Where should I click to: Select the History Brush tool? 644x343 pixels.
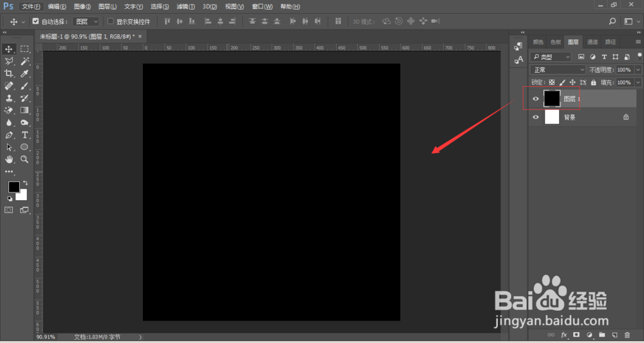24,98
